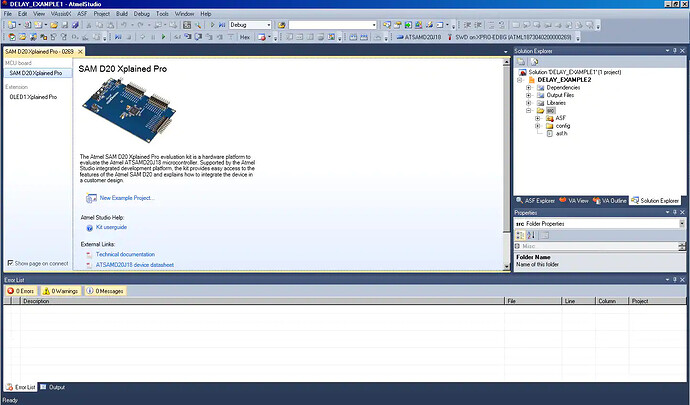Screen dimensions: 690x405
Task: Open the File menu
Action: click(8, 14)
